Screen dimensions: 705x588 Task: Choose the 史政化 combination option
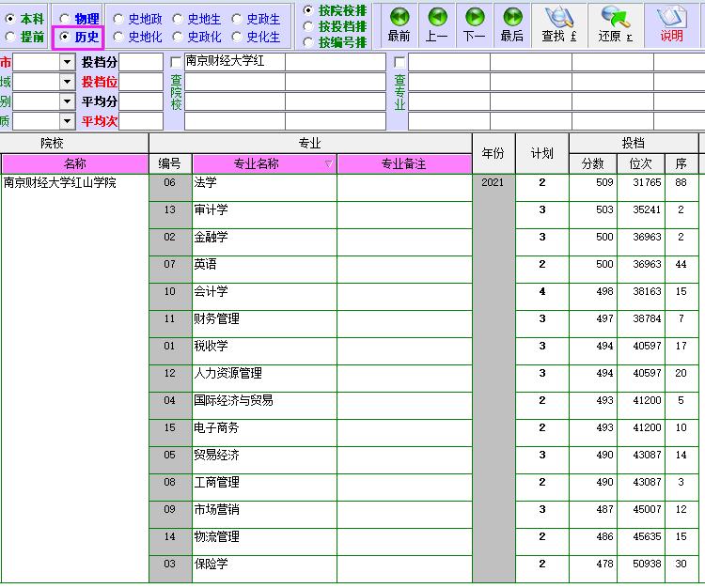coord(178,37)
